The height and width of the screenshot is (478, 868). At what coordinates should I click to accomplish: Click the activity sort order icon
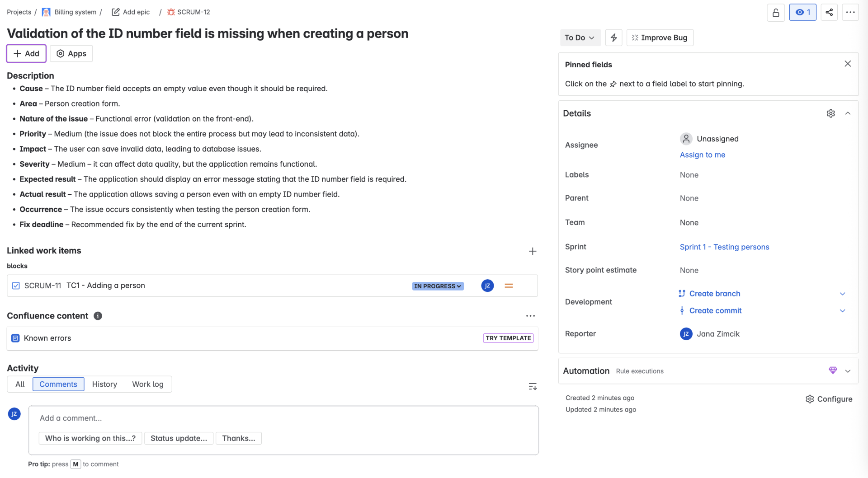coord(532,386)
